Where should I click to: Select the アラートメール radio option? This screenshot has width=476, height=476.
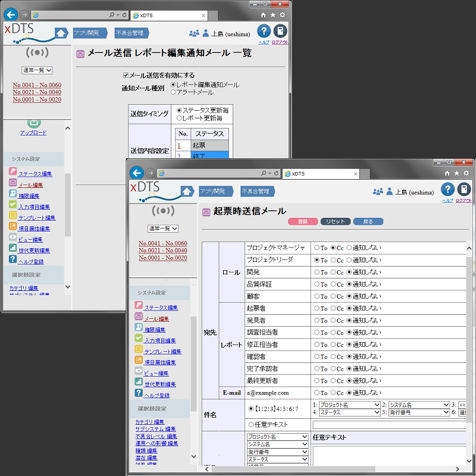[173, 92]
